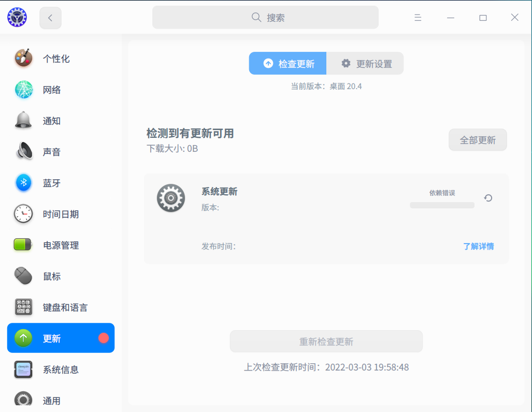Select the 检查更新 tab
The width and height of the screenshot is (532, 412).
click(x=287, y=63)
